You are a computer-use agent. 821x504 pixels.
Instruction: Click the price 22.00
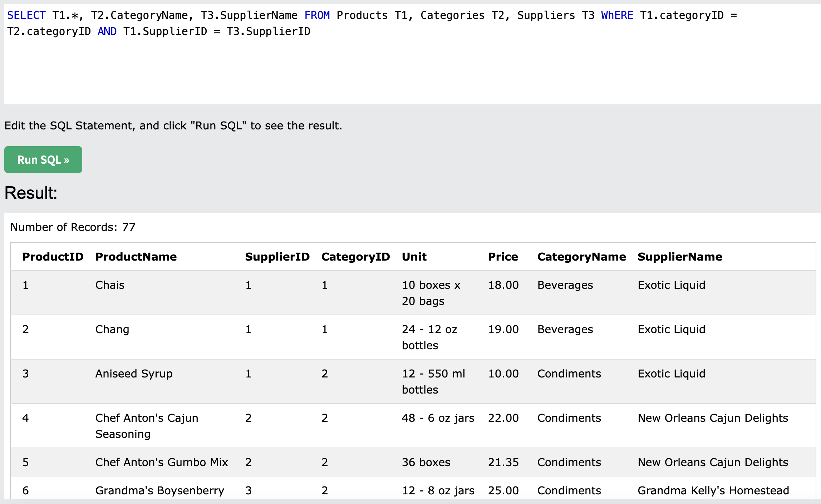[x=503, y=418]
